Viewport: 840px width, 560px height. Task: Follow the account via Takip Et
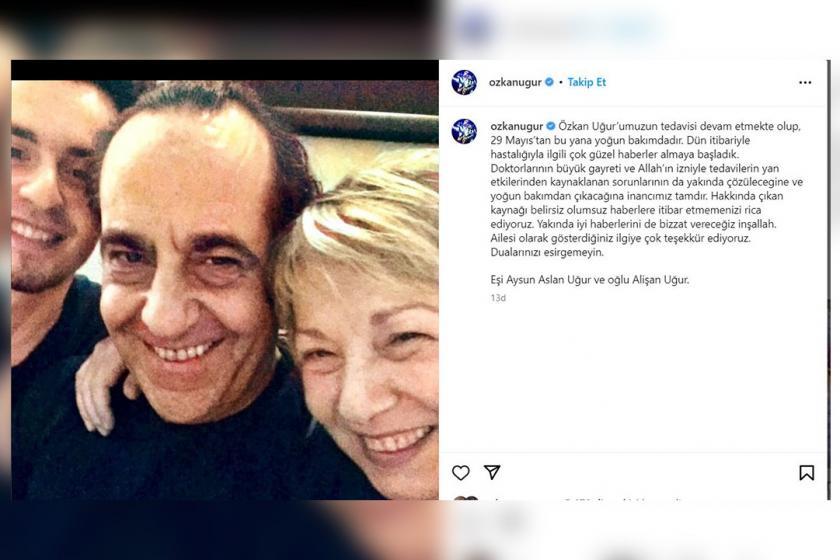coord(587,82)
